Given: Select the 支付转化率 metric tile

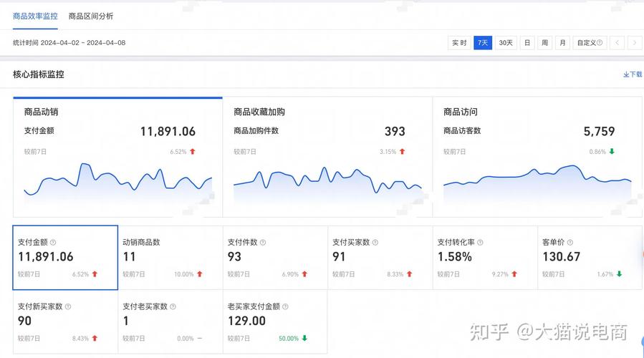Looking at the screenshot, I should point(485,258).
